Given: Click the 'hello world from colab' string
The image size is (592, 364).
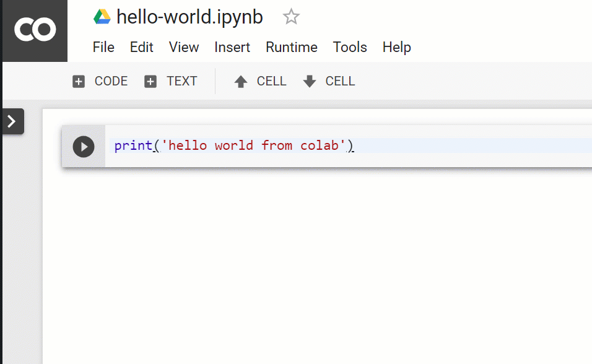Looking at the screenshot, I should pyautogui.click(x=254, y=145).
